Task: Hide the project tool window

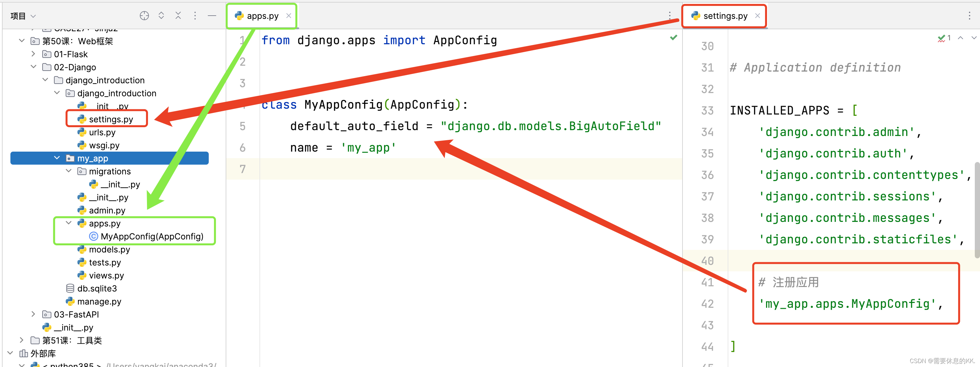Action: point(212,16)
